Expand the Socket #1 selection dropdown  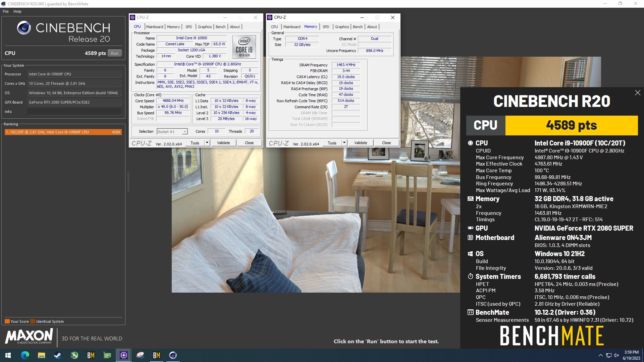[x=184, y=132]
